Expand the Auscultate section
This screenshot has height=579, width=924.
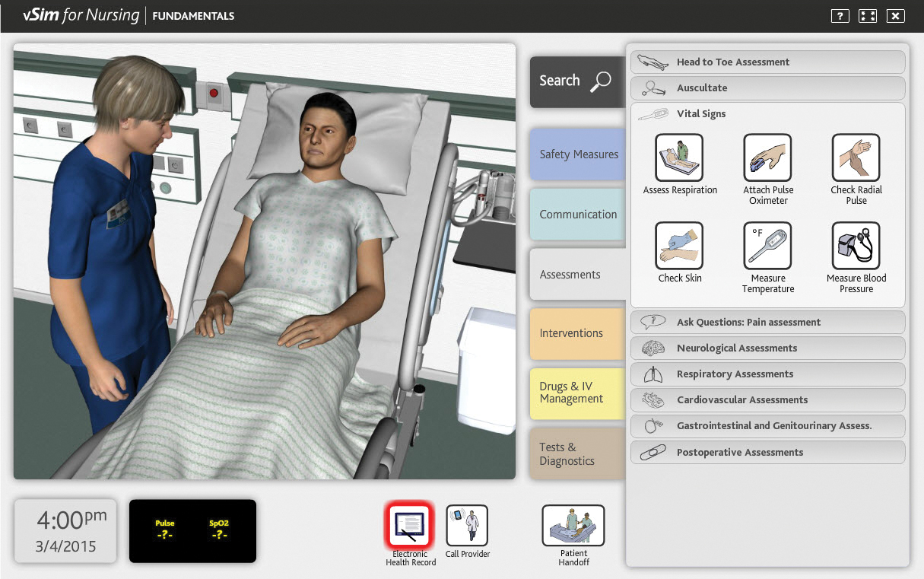coord(767,87)
